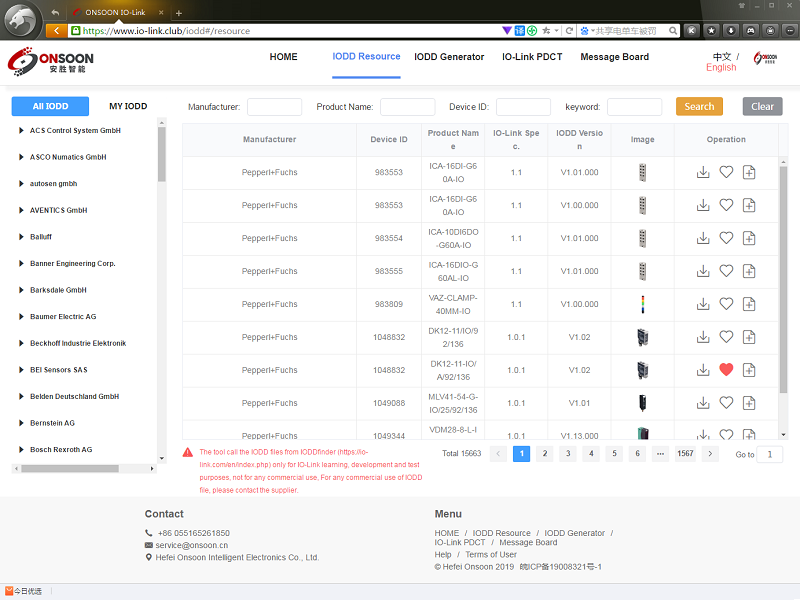Image resolution: width=800 pixels, height=600 pixels.
Task: Open the Message Board tab
Action: coord(614,57)
